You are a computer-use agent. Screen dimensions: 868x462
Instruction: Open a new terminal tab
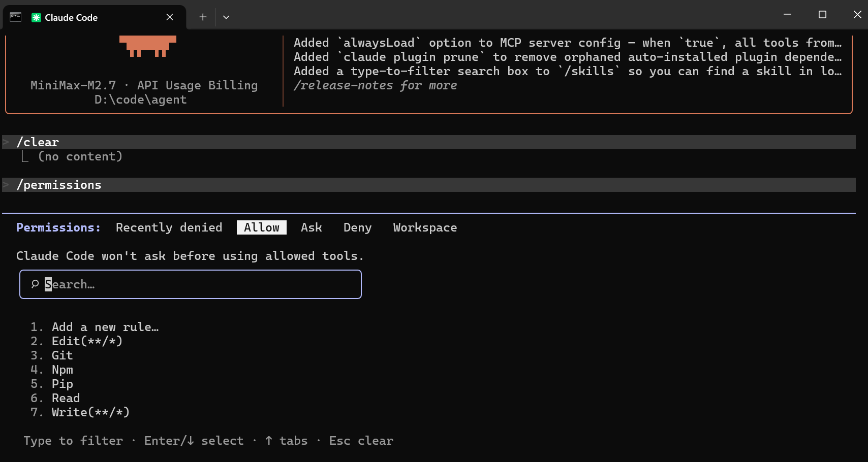coord(203,17)
